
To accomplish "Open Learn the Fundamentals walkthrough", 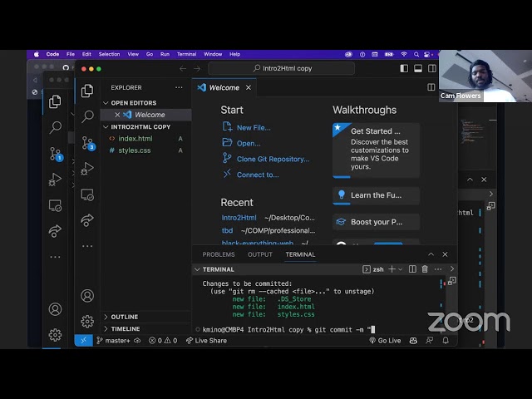I will [376, 195].
